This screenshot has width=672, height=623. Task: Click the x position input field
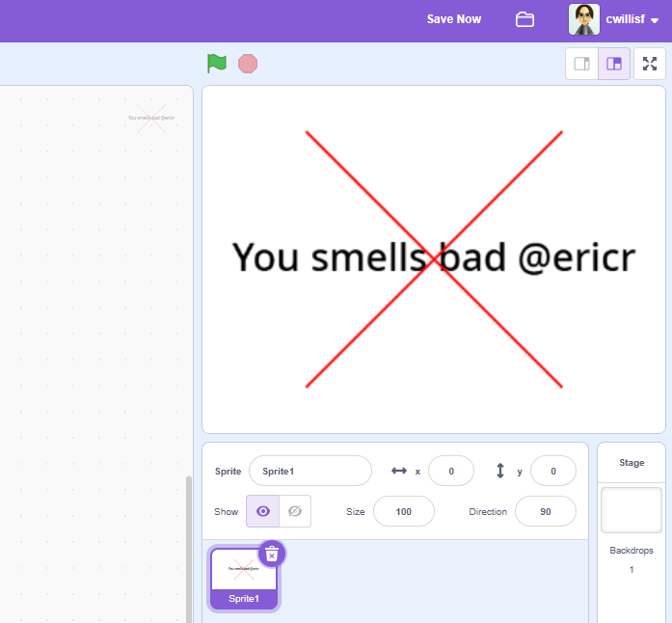point(450,471)
